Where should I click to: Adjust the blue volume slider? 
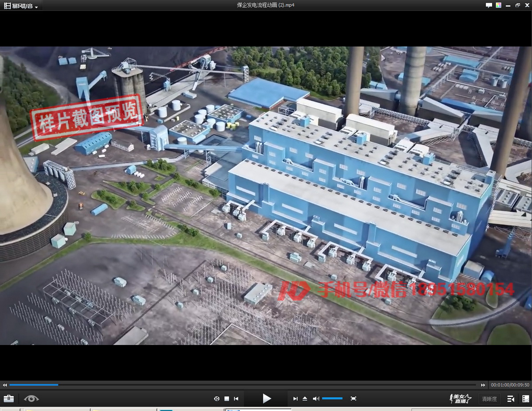tap(332, 399)
